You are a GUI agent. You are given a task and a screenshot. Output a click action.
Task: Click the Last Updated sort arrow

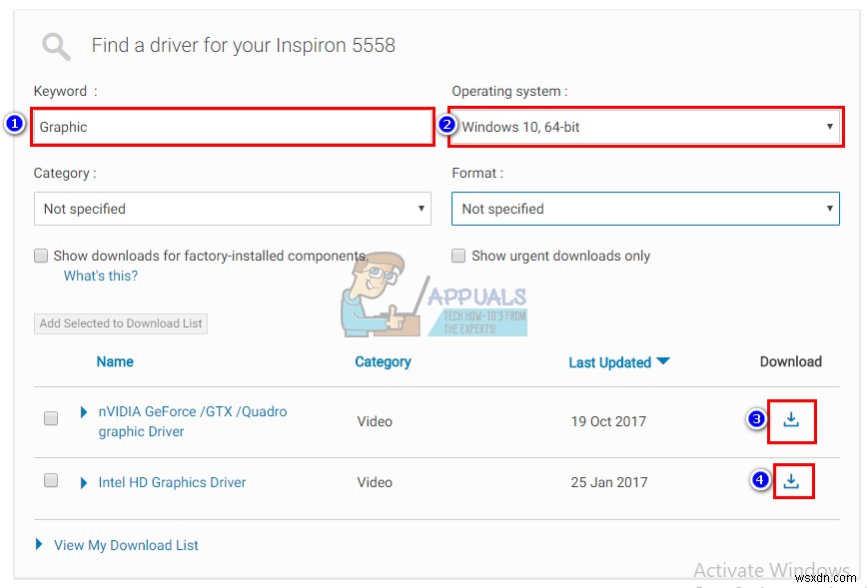(663, 361)
